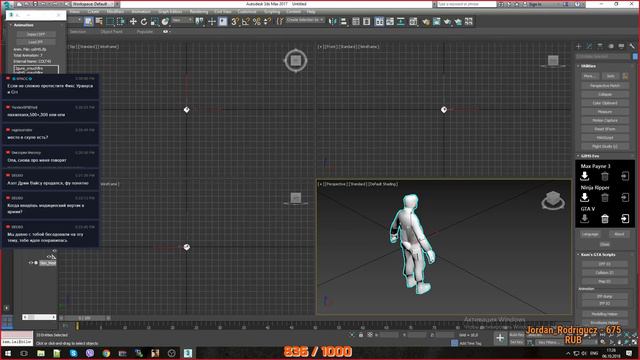Choose the Select and Move tool

(133, 21)
